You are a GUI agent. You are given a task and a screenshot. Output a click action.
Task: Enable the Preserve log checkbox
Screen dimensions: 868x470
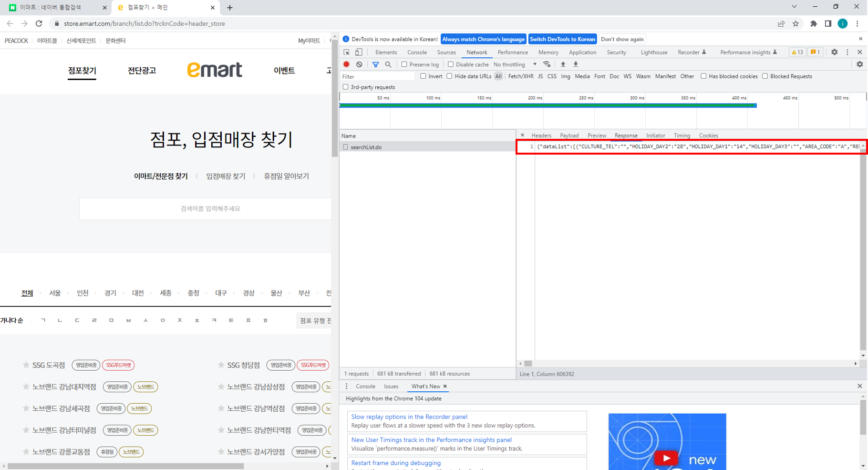click(404, 64)
